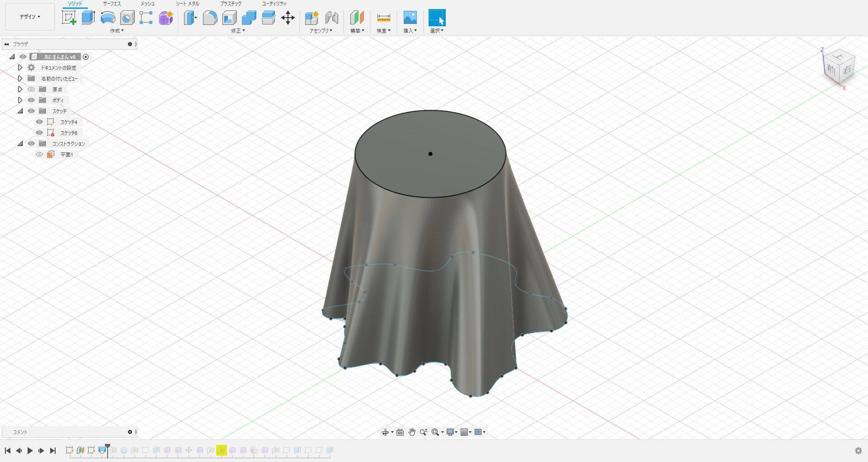Select the Hole tool
Image resolution: width=868 pixels, height=462 pixels.
coord(127,18)
